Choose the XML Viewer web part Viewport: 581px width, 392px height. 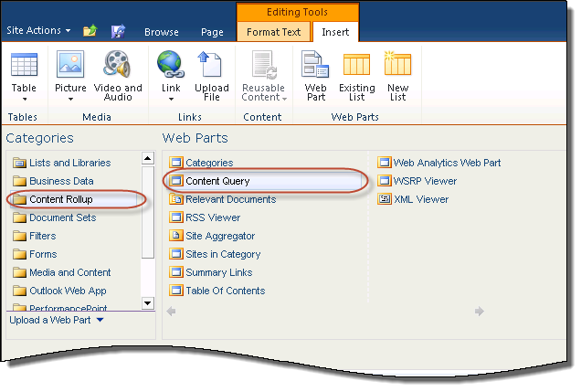point(413,199)
